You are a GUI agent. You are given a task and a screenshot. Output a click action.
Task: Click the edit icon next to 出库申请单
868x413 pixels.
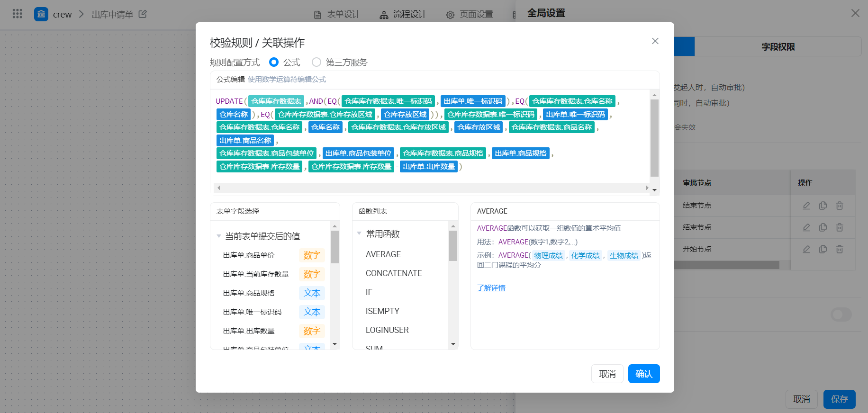[143, 14]
